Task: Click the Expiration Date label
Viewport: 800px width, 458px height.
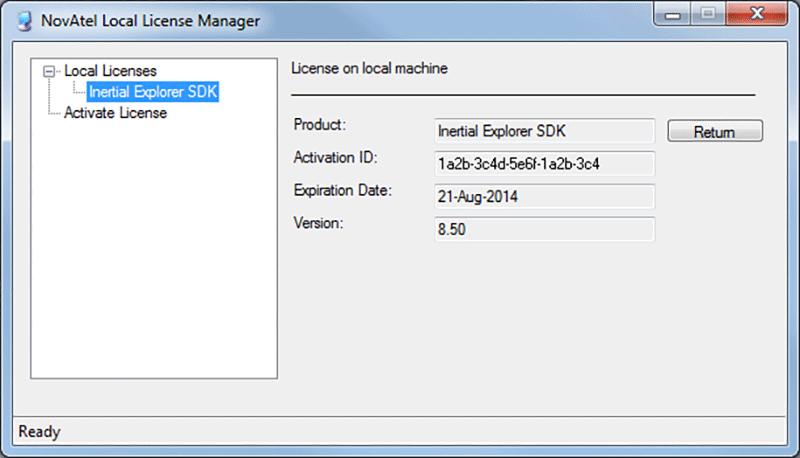Action: (x=342, y=191)
